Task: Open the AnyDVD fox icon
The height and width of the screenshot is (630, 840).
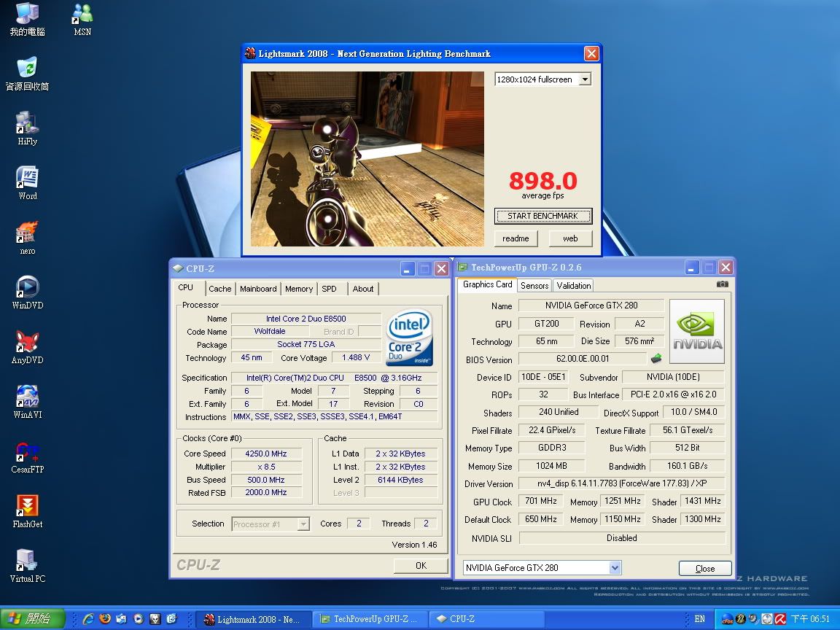Action: 28,343
